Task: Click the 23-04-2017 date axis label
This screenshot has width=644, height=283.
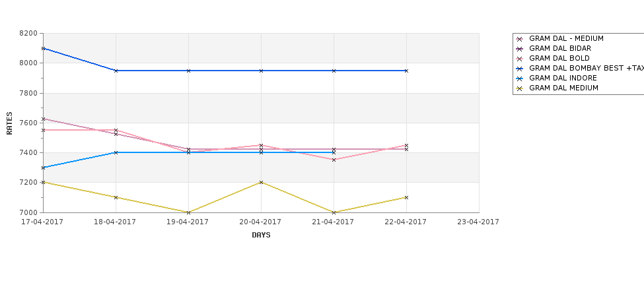Action: click(478, 222)
